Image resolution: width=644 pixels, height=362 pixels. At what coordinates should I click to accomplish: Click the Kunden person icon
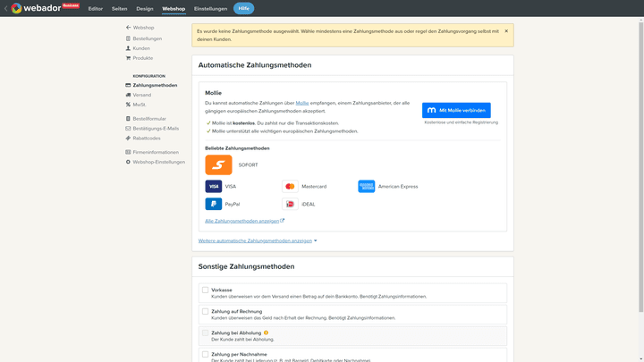pyautogui.click(x=128, y=48)
